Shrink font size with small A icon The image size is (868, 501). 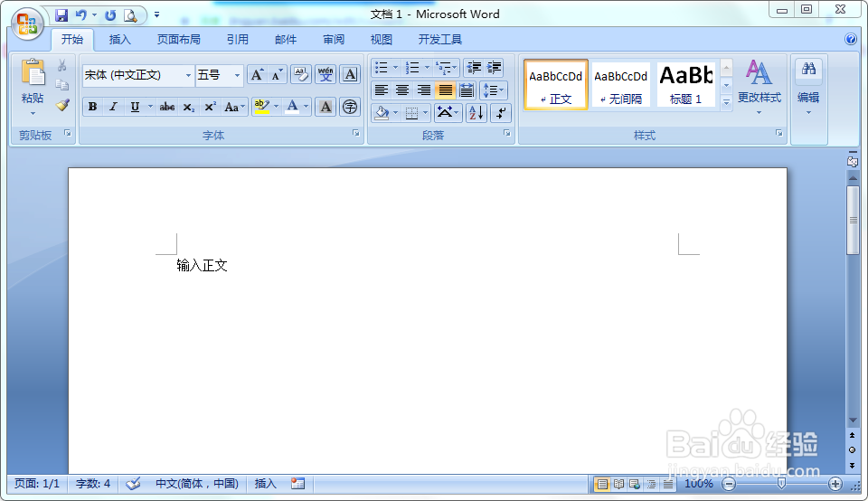pos(277,75)
